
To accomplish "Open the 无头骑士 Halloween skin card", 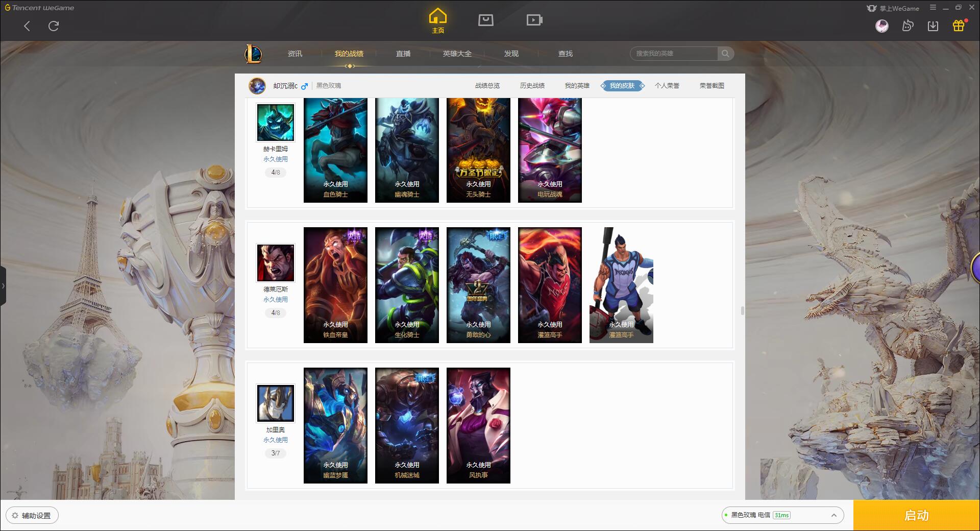I will point(478,151).
